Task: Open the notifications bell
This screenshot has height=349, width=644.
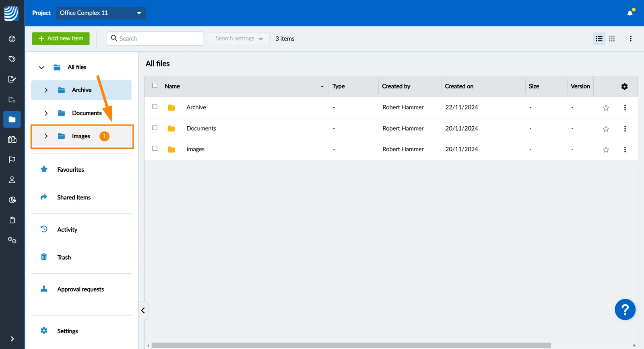Action: (630, 13)
